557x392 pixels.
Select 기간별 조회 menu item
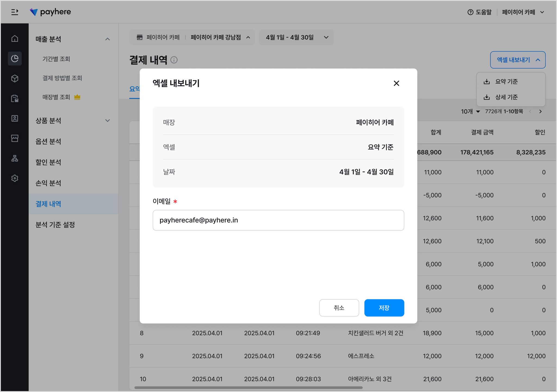56,59
